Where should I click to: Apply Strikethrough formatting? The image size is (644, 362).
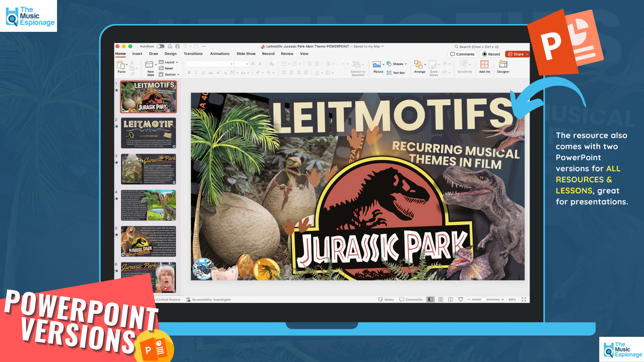[211, 73]
